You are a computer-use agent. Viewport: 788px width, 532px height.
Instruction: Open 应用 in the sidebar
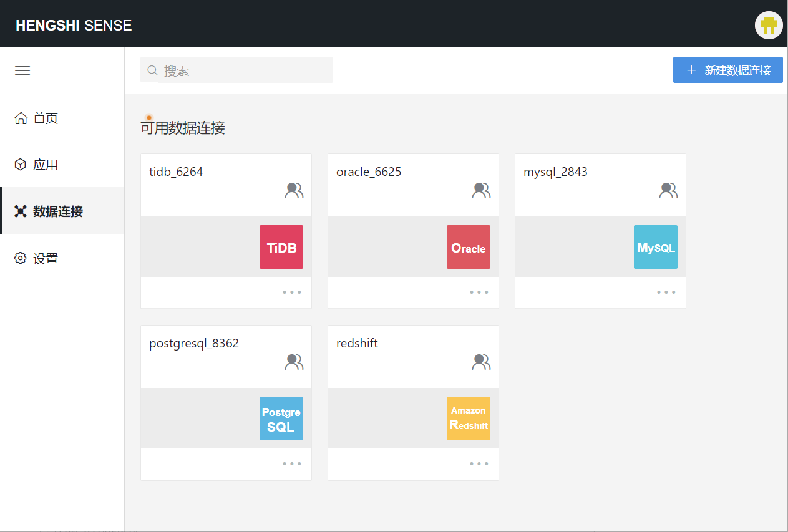coord(62,165)
